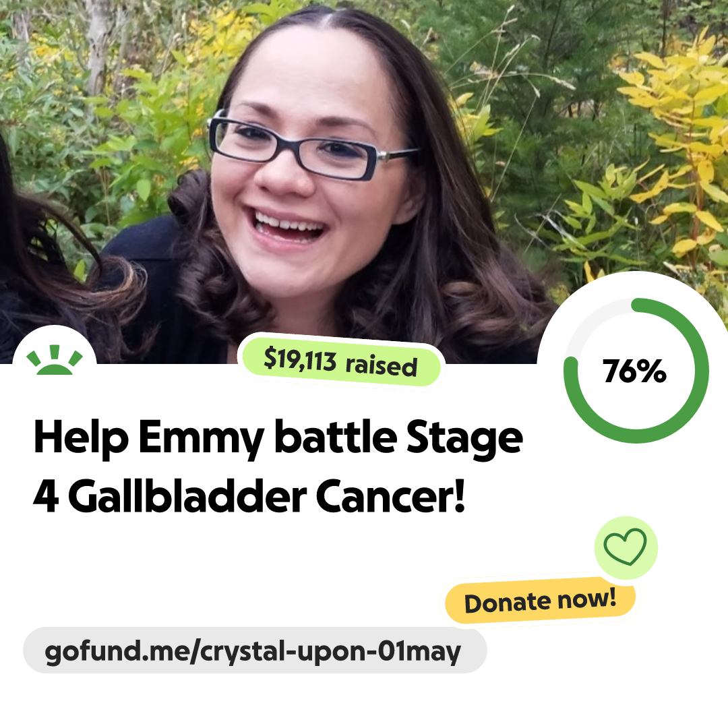Click the word raised in the green badge
The height and width of the screenshot is (728, 728).
[x=382, y=365]
